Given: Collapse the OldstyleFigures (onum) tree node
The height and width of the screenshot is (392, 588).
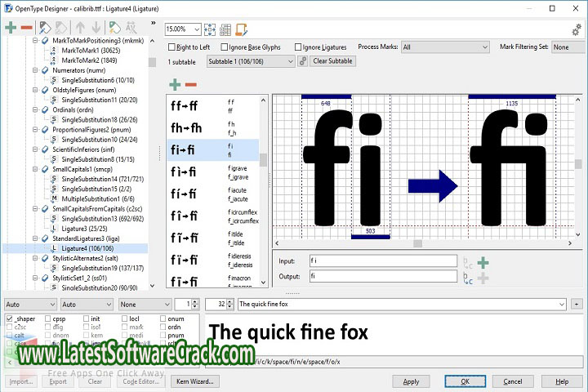Looking at the screenshot, I should (35, 90).
